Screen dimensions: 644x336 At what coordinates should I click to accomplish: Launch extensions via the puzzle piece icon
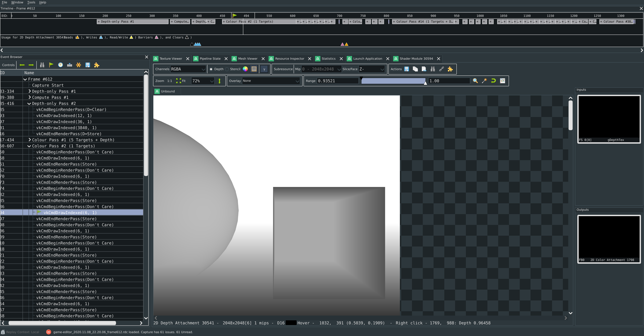(450, 69)
